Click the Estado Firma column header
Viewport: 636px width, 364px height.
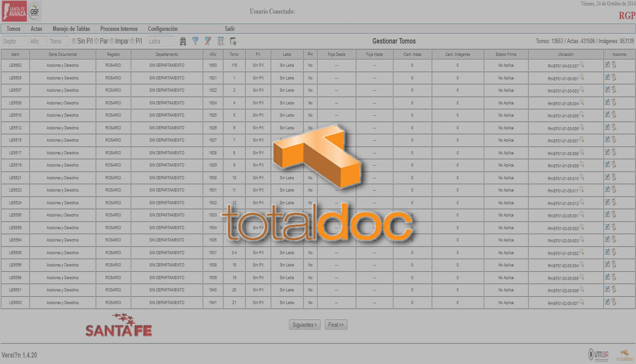point(506,54)
